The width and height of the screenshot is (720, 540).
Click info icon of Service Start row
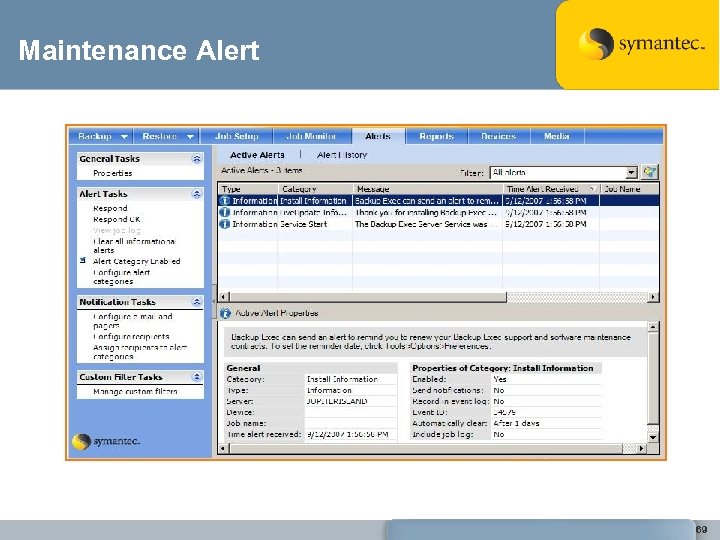225,224
